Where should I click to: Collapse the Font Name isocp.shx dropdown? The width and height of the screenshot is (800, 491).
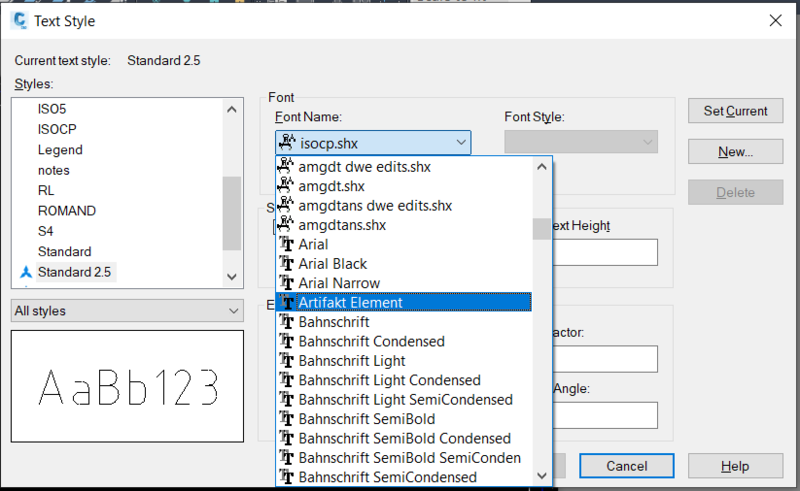[460, 143]
